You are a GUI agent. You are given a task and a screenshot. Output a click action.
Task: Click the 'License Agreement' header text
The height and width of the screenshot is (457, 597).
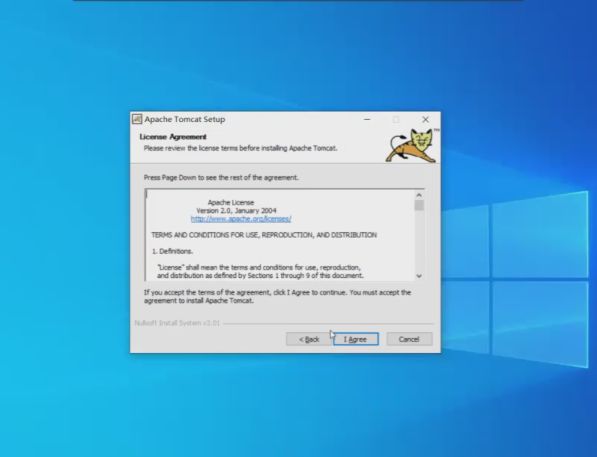click(173, 137)
